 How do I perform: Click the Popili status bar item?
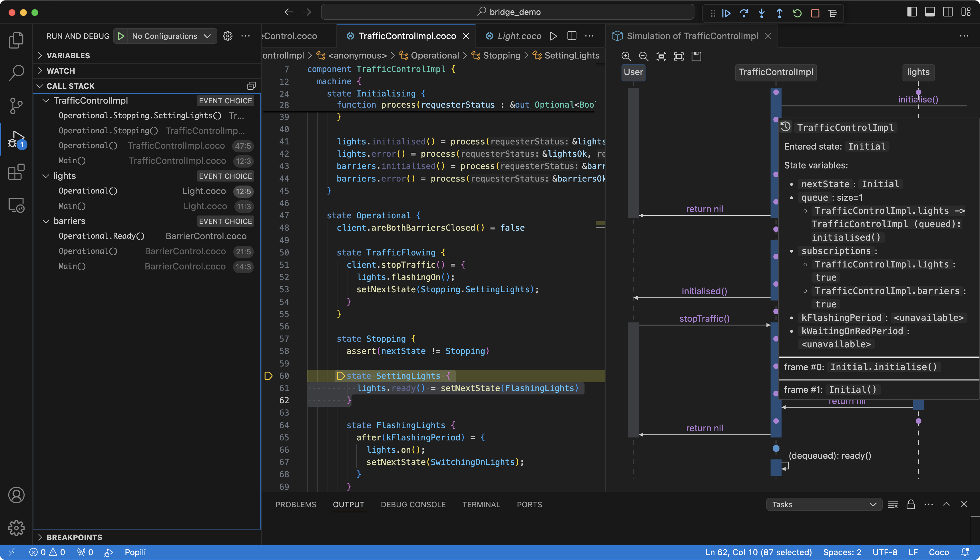(135, 552)
